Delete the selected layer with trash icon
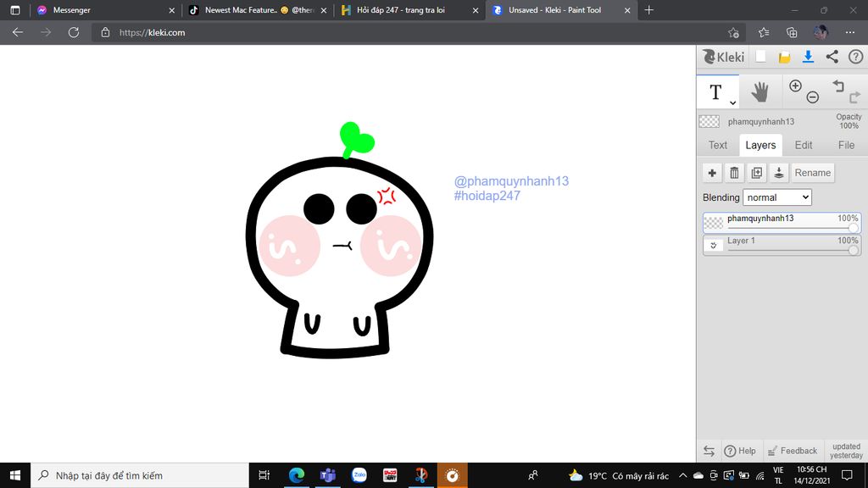Image resolution: width=868 pixels, height=488 pixels. coord(735,173)
